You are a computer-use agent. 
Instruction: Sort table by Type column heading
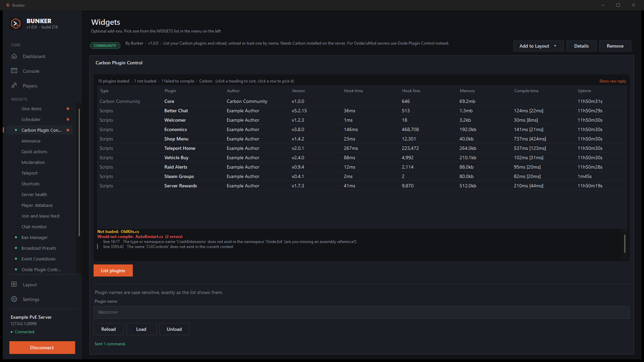[104, 91]
